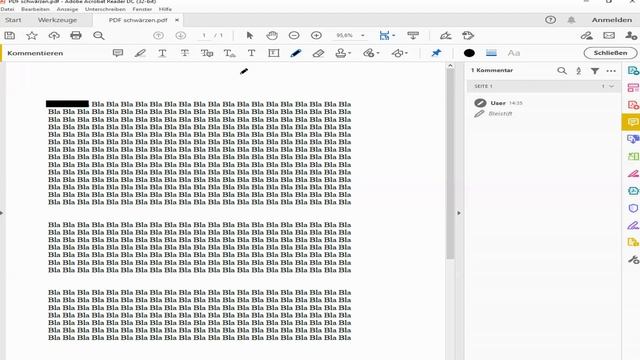
Task: Open the More Tools wrench sidebar icon
Action: tap(633, 260)
